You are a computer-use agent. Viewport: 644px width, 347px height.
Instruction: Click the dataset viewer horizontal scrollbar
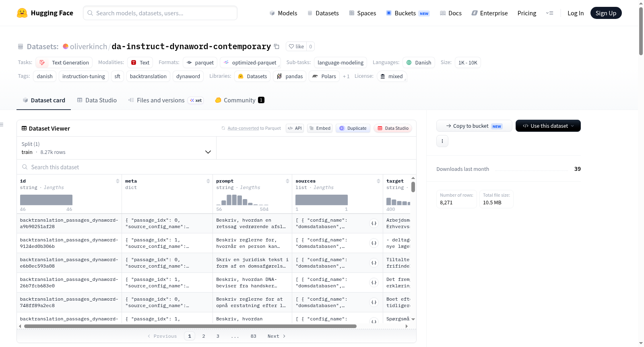[190, 326]
